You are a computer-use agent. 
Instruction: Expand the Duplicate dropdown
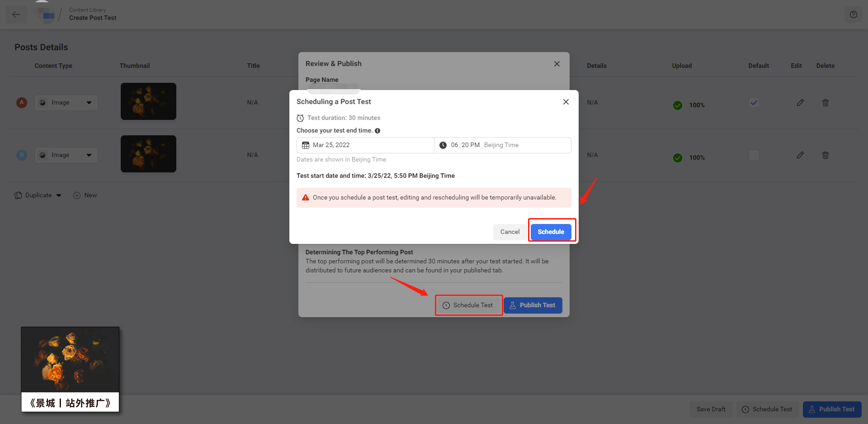pos(59,195)
